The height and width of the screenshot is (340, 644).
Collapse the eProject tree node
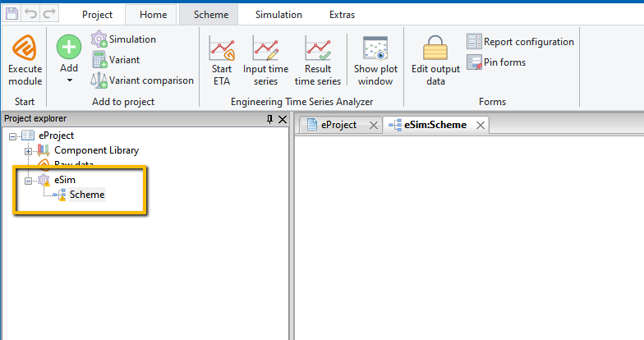click(13, 136)
